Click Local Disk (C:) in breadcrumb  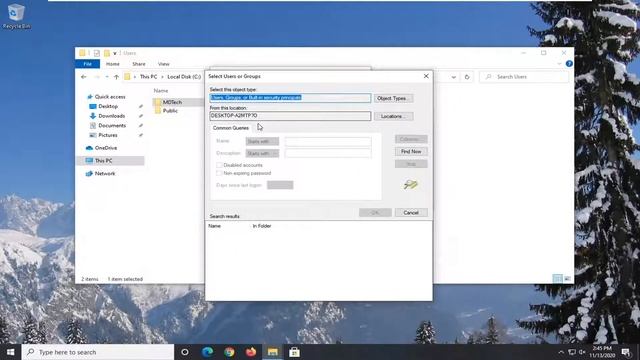(184, 77)
